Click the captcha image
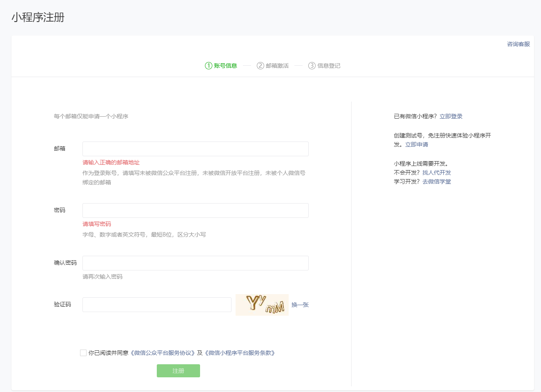 point(262,305)
